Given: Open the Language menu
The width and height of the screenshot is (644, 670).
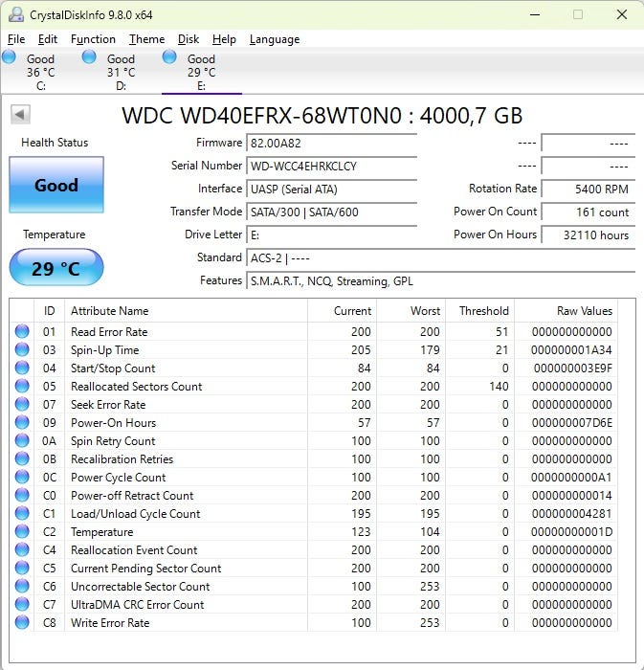Looking at the screenshot, I should (275, 39).
